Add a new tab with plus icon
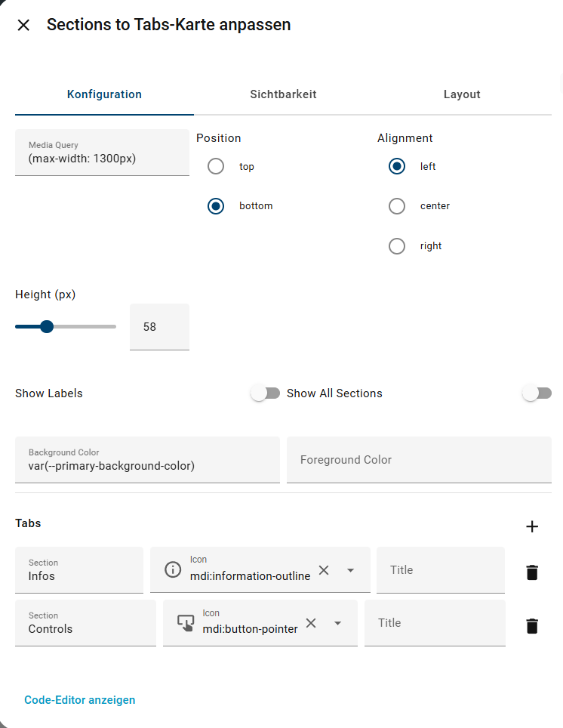The image size is (563, 728). [x=532, y=526]
